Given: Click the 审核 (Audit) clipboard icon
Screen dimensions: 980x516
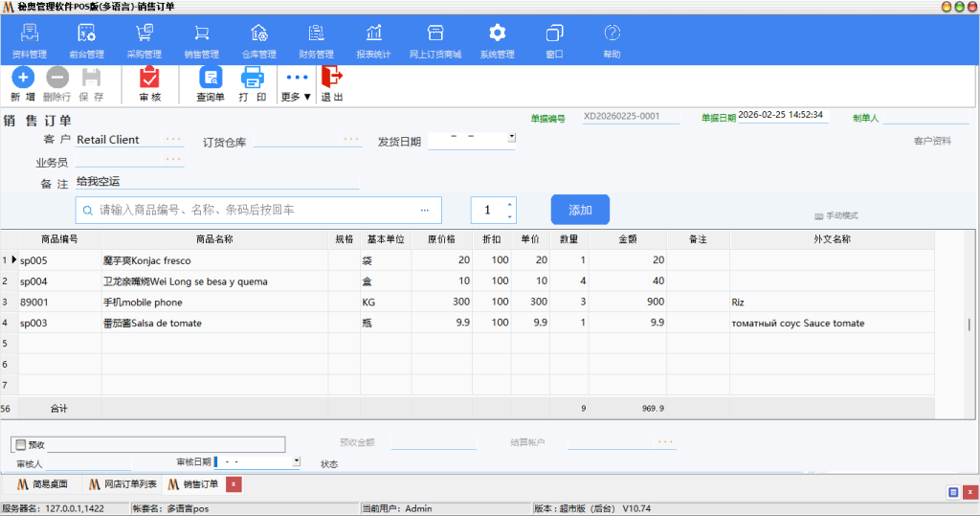Looking at the screenshot, I should [149, 79].
